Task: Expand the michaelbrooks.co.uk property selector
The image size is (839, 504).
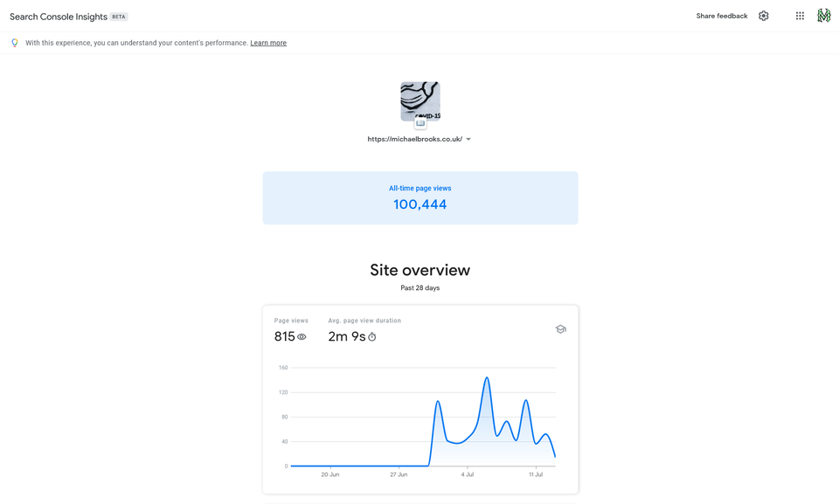Action: [414, 138]
